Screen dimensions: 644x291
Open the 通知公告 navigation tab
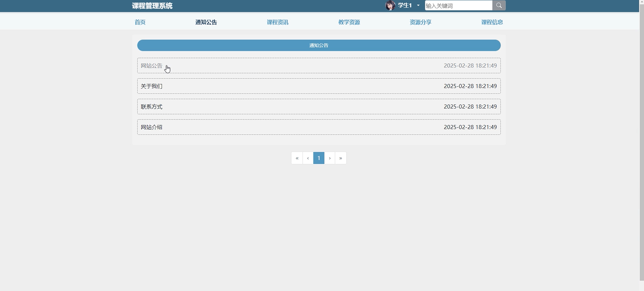pyautogui.click(x=206, y=22)
